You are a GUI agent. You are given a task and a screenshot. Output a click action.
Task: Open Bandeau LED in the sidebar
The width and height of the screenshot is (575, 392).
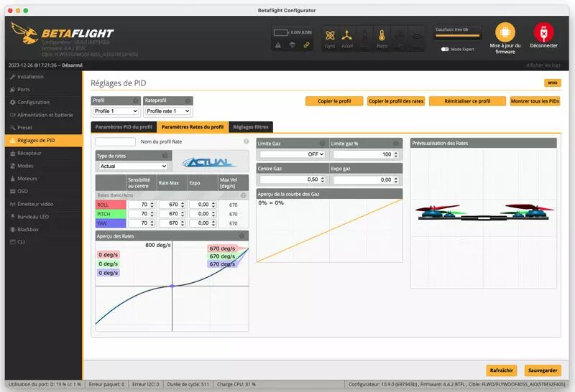(44, 217)
